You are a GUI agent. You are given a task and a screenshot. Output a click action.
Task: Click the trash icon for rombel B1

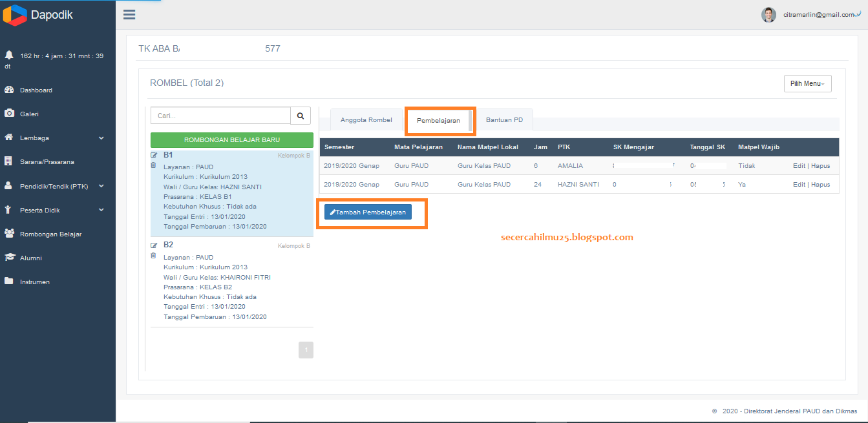click(x=153, y=165)
